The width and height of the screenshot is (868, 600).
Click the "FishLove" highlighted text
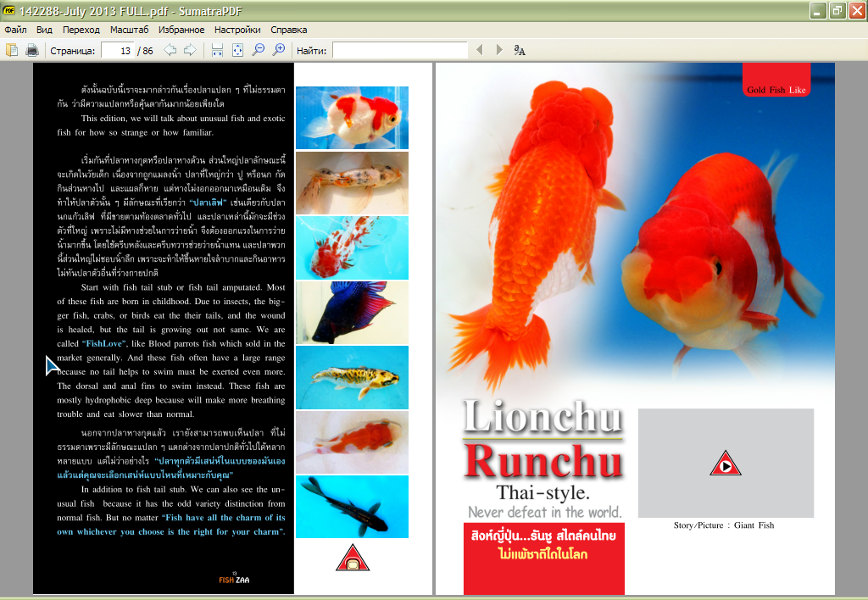(104, 344)
